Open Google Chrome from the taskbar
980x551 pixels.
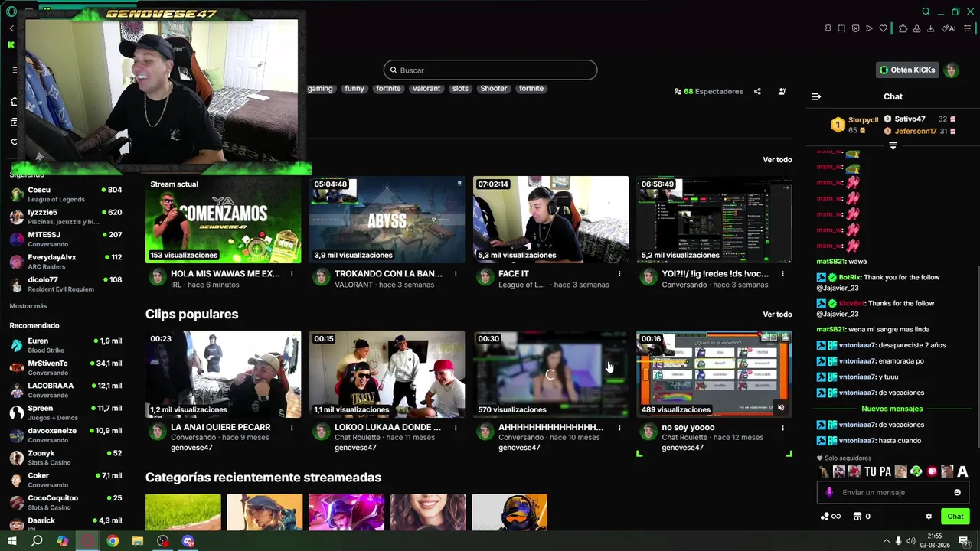coord(113,541)
